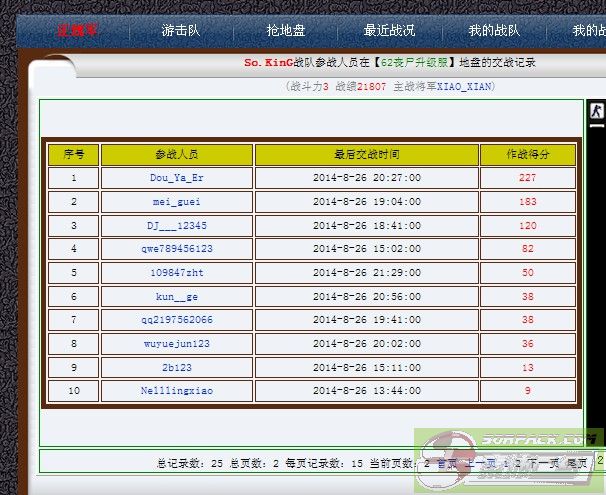Screen dimensions: 606x495
Task: Click the mei_guei player link
Action: [176, 202]
